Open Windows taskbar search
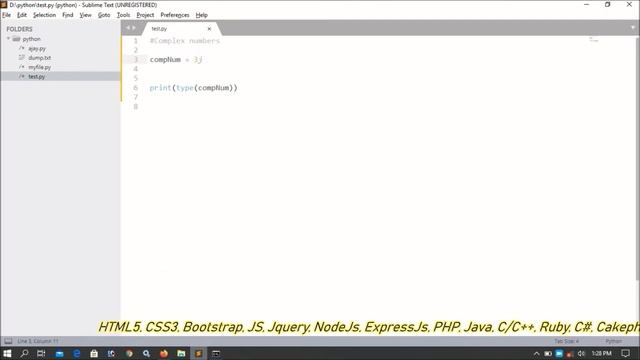This screenshot has width=640, height=360. (x=24, y=353)
